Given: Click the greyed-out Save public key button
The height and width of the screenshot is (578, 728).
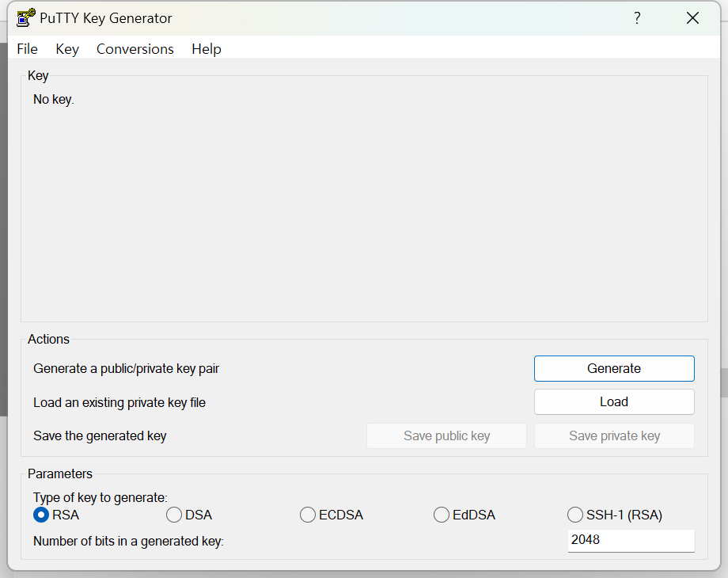Looking at the screenshot, I should [446, 435].
